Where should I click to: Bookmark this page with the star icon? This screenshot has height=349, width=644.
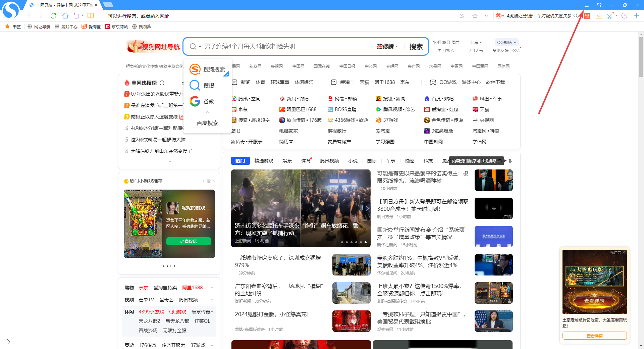click(x=475, y=16)
